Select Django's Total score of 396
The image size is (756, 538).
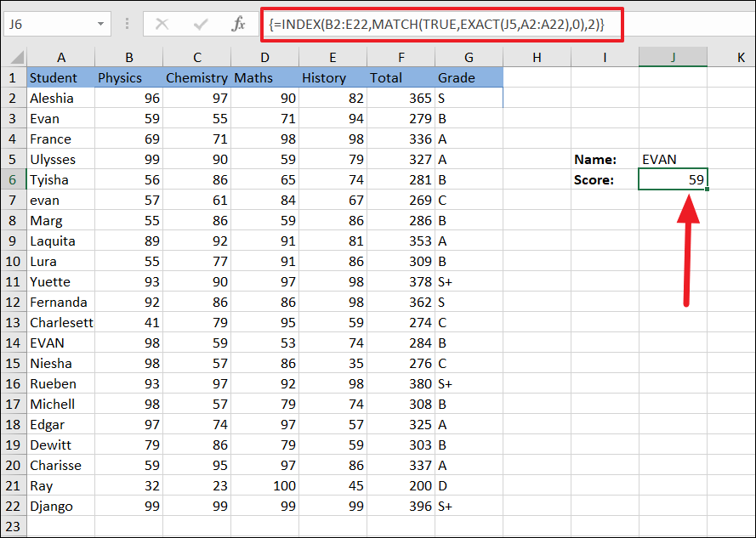pyautogui.click(x=401, y=506)
